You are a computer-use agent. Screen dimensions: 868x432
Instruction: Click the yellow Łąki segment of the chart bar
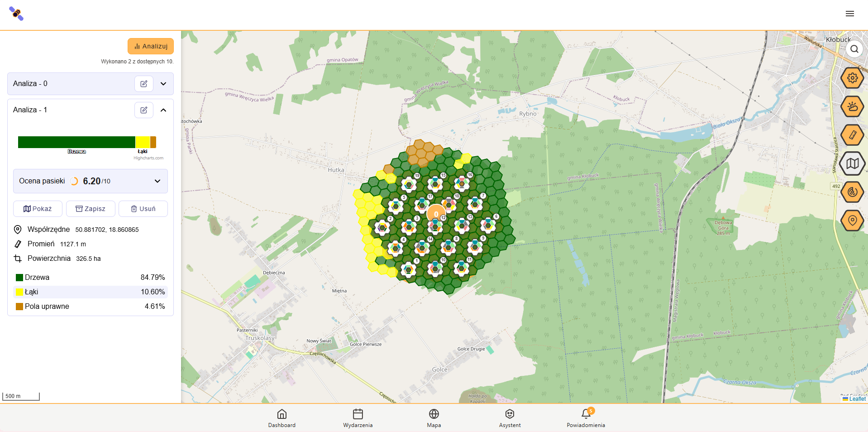143,142
